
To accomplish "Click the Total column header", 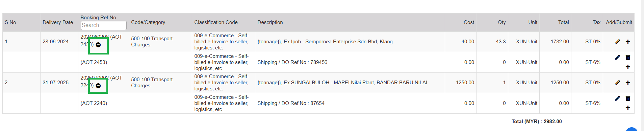I will pyautogui.click(x=563, y=22).
